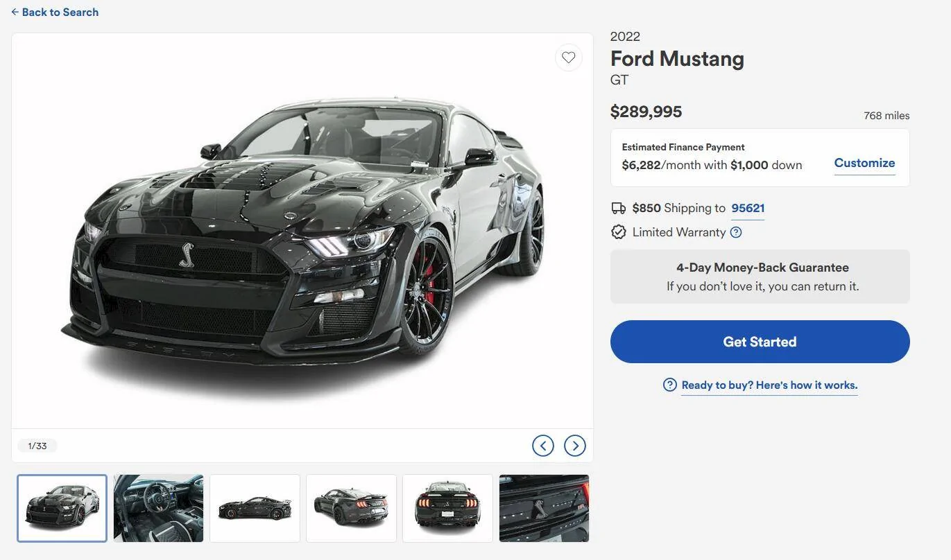Image resolution: width=951 pixels, height=560 pixels.
Task: Select the first front-angle car thumbnail
Action: point(62,508)
